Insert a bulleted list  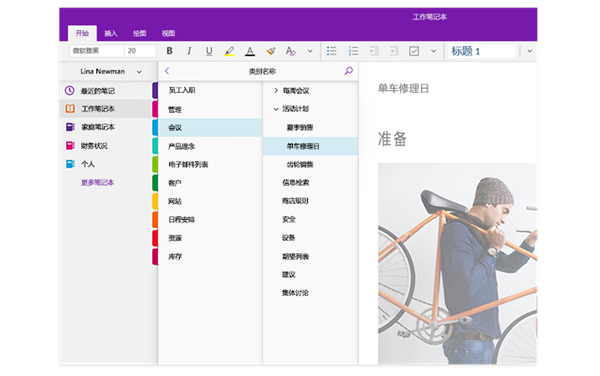pos(332,51)
